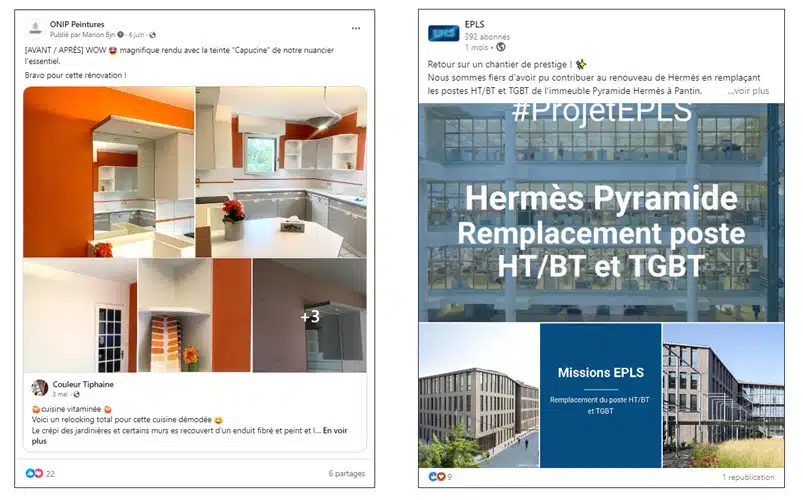
Task: Open the EPLS company name link
Action: pos(474,24)
